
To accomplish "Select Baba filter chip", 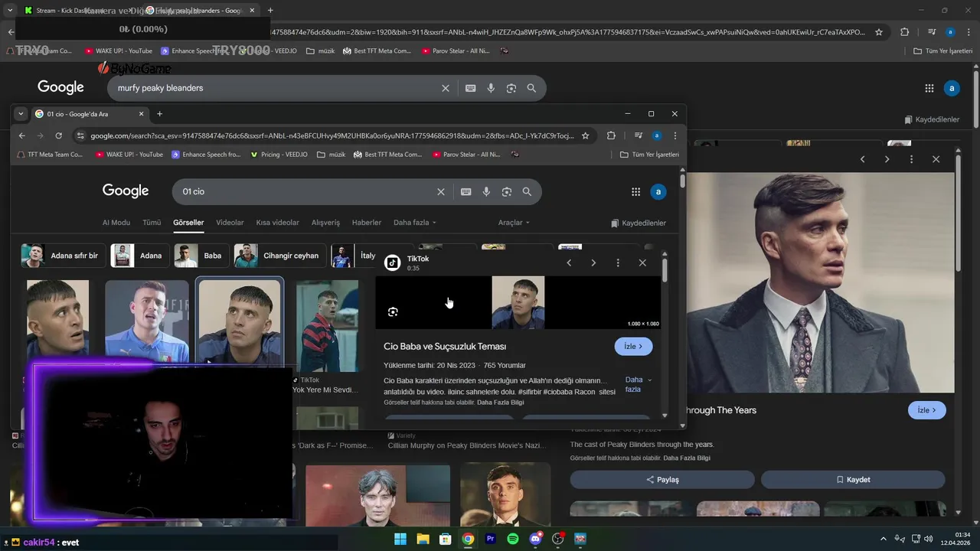I will tap(200, 256).
